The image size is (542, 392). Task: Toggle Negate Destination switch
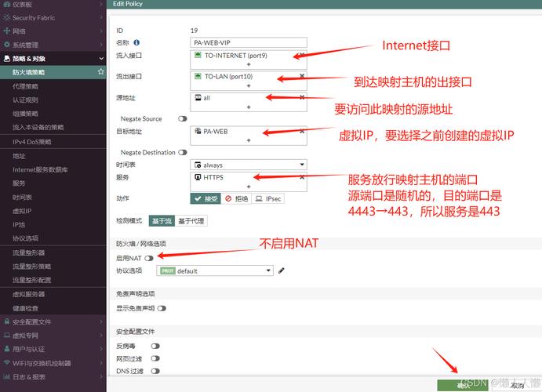(183, 152)
